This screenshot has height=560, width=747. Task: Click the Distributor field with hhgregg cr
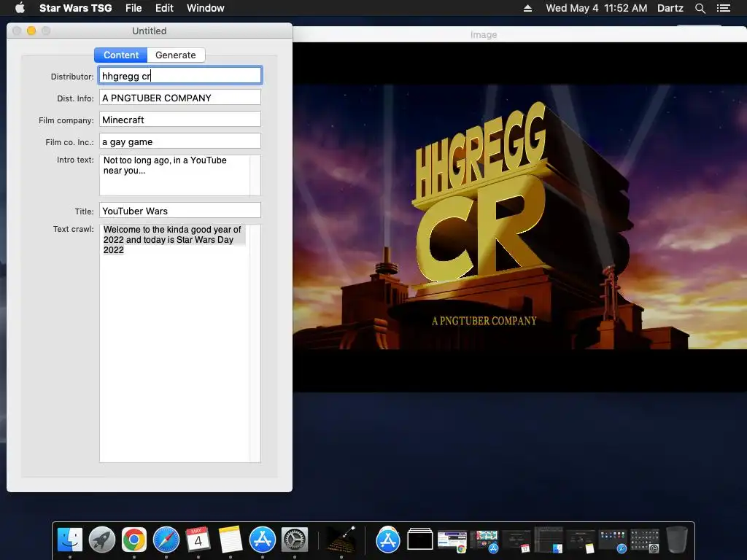[x=180, y=76]
